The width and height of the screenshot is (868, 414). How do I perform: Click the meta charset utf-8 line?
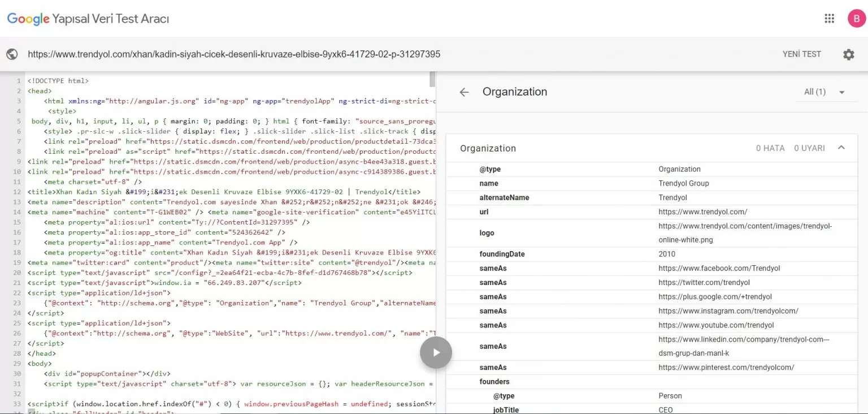click(93, 182)
